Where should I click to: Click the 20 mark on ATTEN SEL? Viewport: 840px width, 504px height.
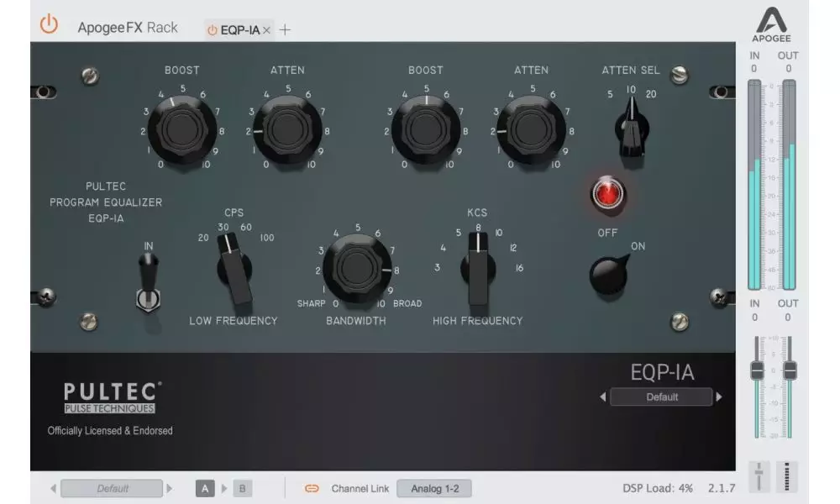[x=651, y=94]
